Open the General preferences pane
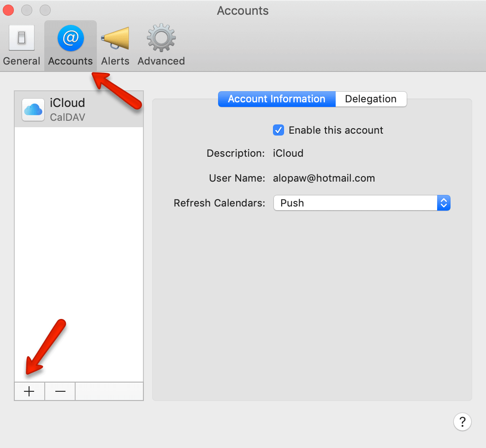The width and height of the screenshot is (486, 448). point(21,45)
